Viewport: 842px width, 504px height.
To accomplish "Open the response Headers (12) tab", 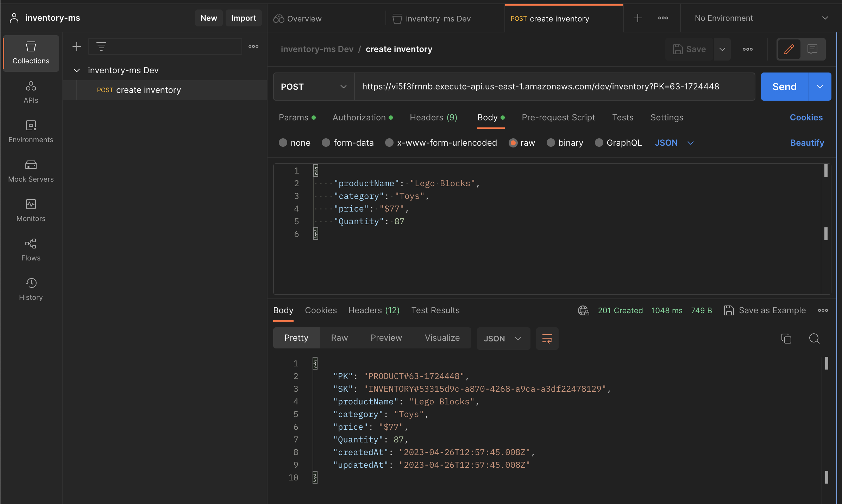I will pos(374,310).
